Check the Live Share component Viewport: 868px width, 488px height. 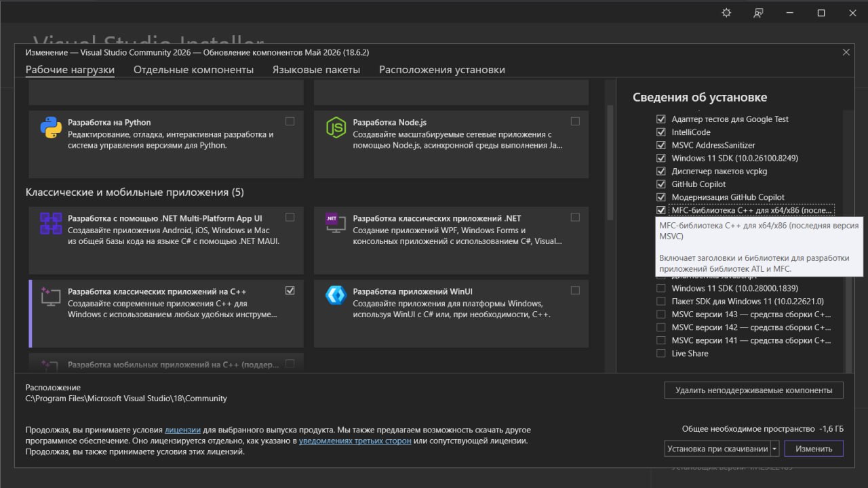[x=661, y=354]
